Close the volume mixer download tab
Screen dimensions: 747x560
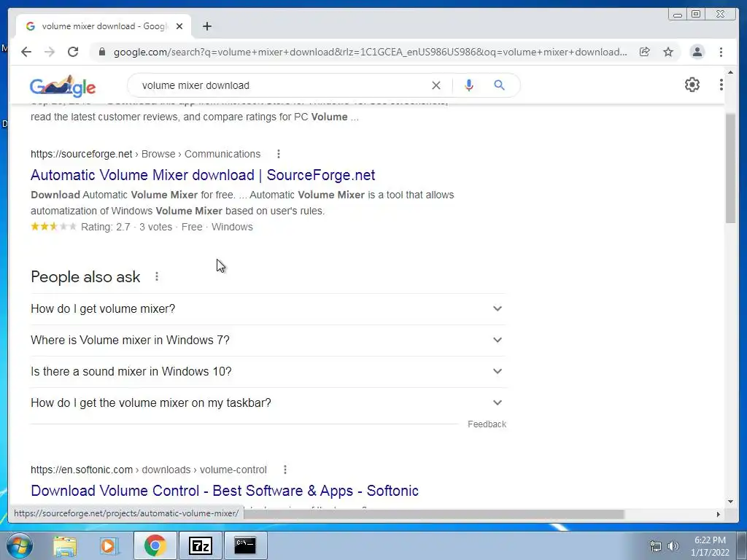click(x=179, y=26)
